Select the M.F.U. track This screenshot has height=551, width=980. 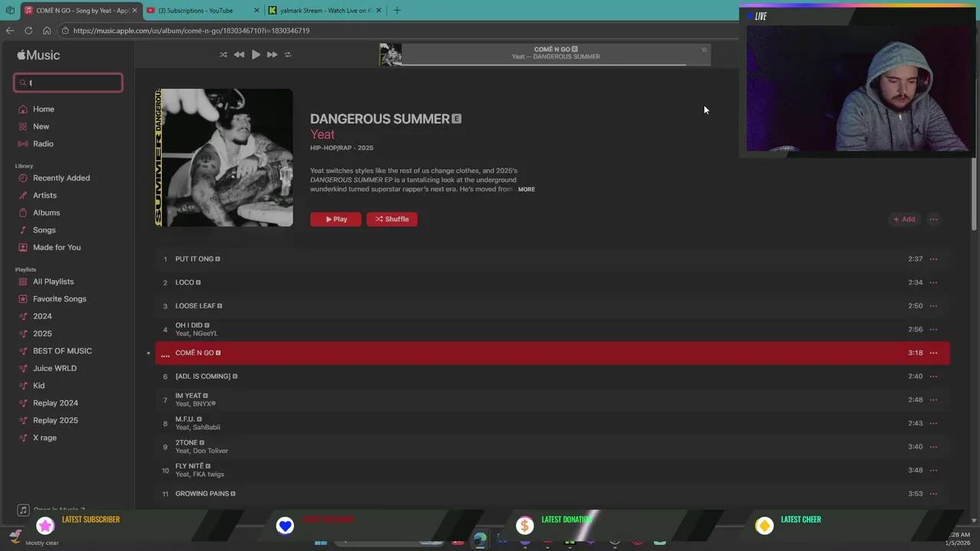point(552,423)
